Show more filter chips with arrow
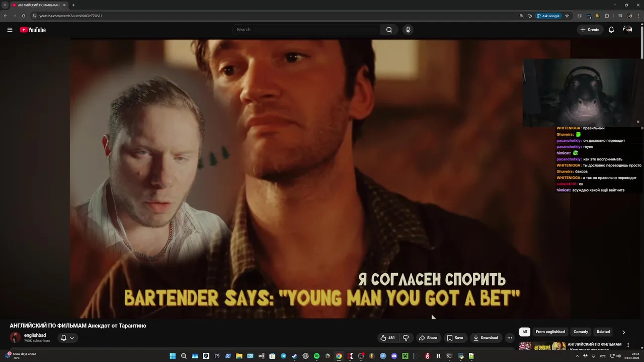 point(624,332)
